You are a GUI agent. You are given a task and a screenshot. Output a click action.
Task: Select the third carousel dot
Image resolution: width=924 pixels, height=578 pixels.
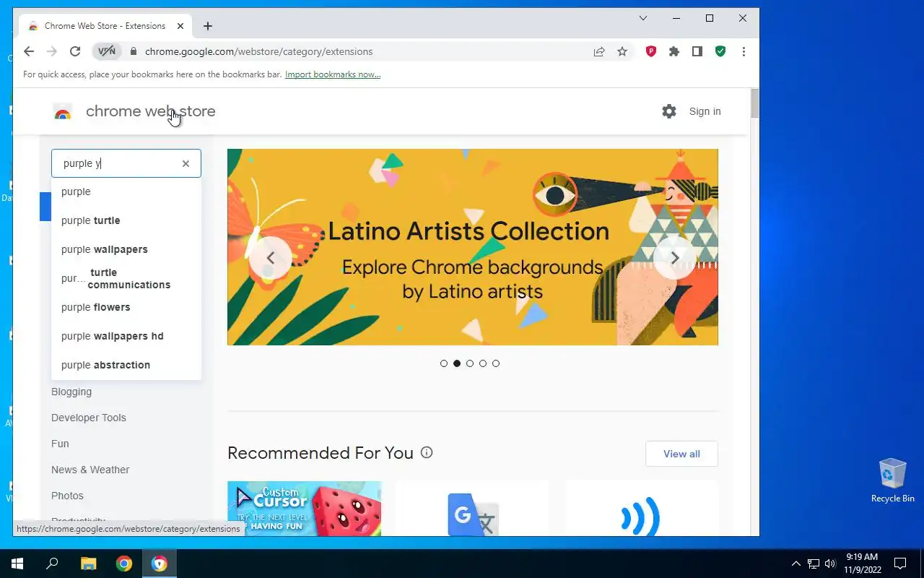470,363
